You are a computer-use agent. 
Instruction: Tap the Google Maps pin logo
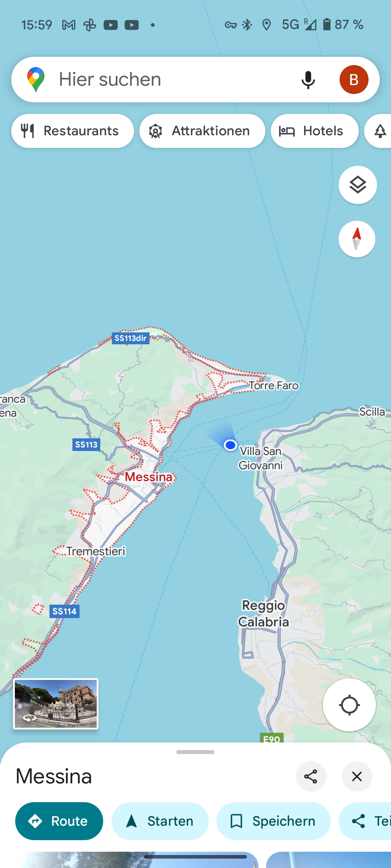tap(36, 80)
